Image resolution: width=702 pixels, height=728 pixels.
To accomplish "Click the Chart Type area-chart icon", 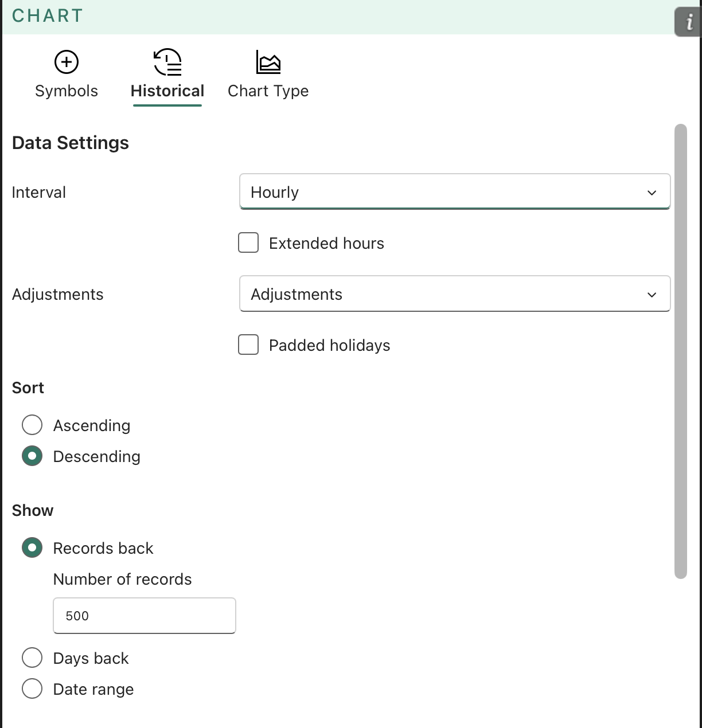I will tap(268, 62).
